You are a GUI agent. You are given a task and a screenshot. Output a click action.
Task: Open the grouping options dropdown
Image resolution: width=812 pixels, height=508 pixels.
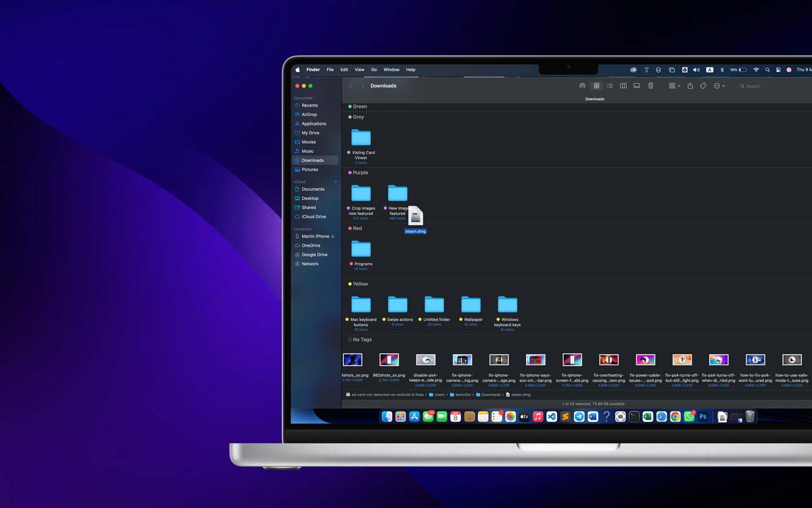(x=673, y=86)
